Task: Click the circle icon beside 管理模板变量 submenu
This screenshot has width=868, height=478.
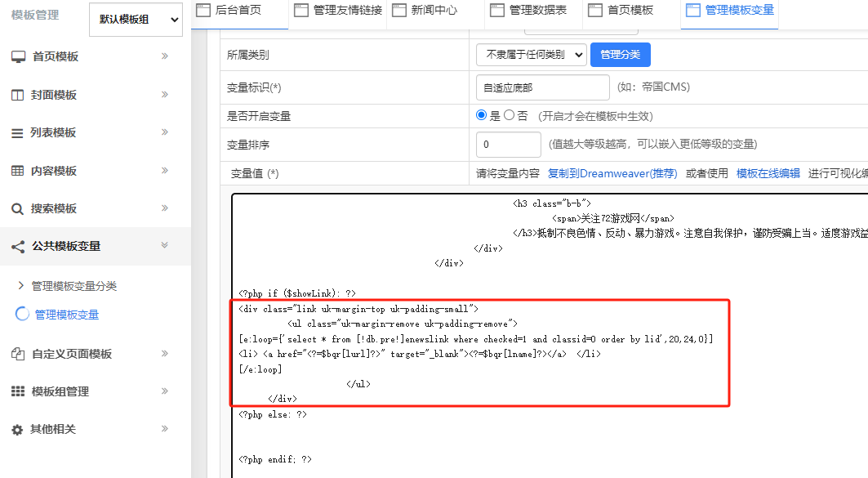Action: pos(22,314)
